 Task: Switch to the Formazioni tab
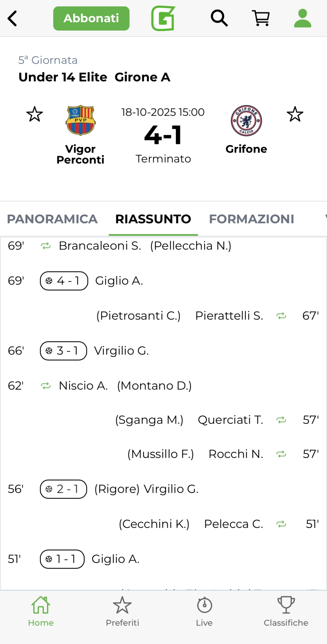pyautogui.click(x=252, y=219)
